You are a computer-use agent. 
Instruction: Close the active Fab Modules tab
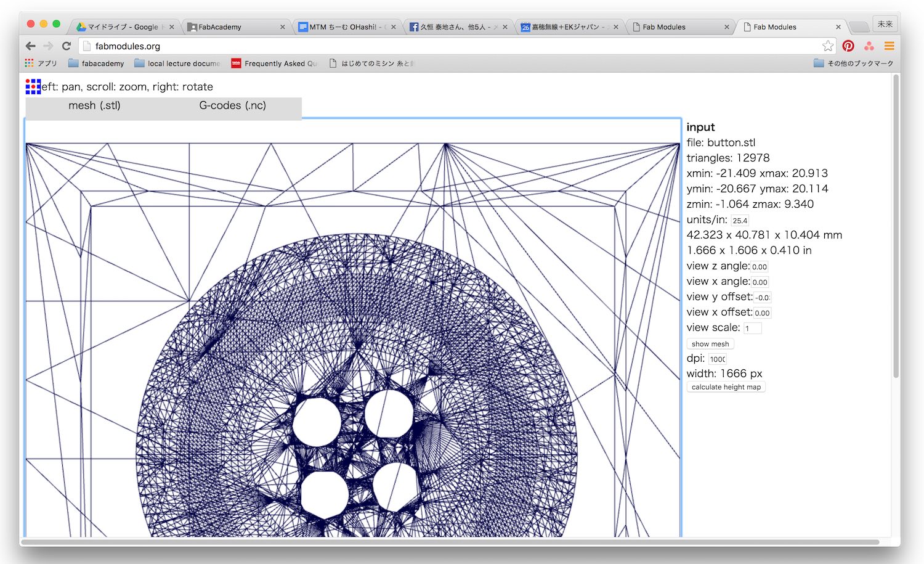[838, 27]
